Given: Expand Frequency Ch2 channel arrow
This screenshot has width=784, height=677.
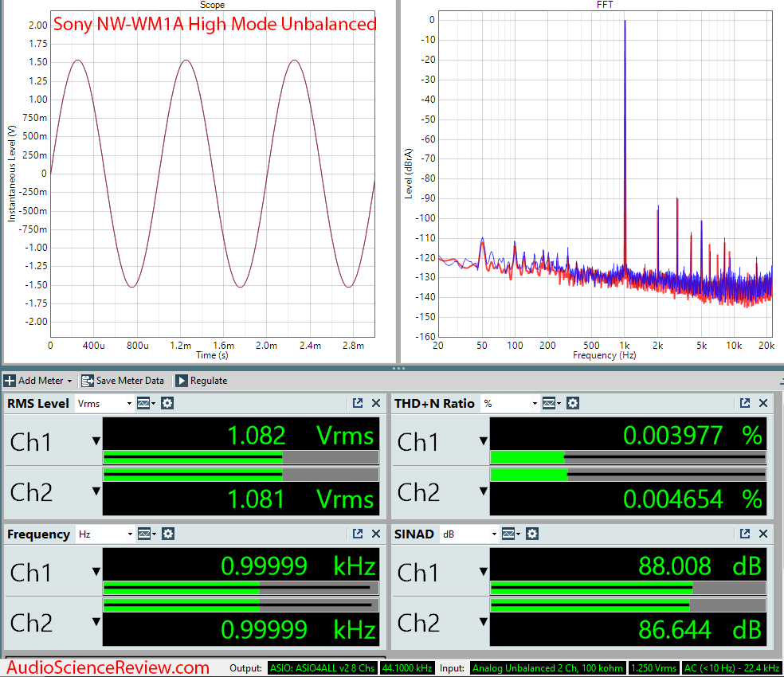Looking at the screenshot, I should click(96, 621).
